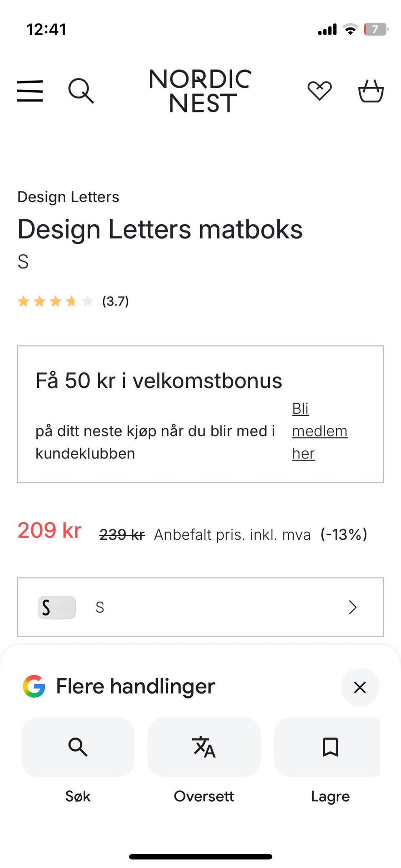The width and height of the screenshot is (401, 868).
Task: Select the S lunchbox thumbnail swatch
Action: point(57,607)
